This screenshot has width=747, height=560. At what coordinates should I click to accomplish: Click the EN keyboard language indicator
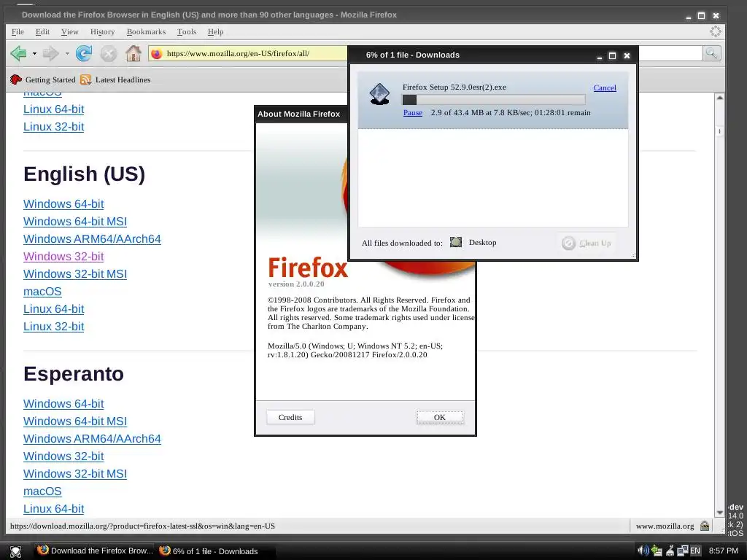coord(695,551)
